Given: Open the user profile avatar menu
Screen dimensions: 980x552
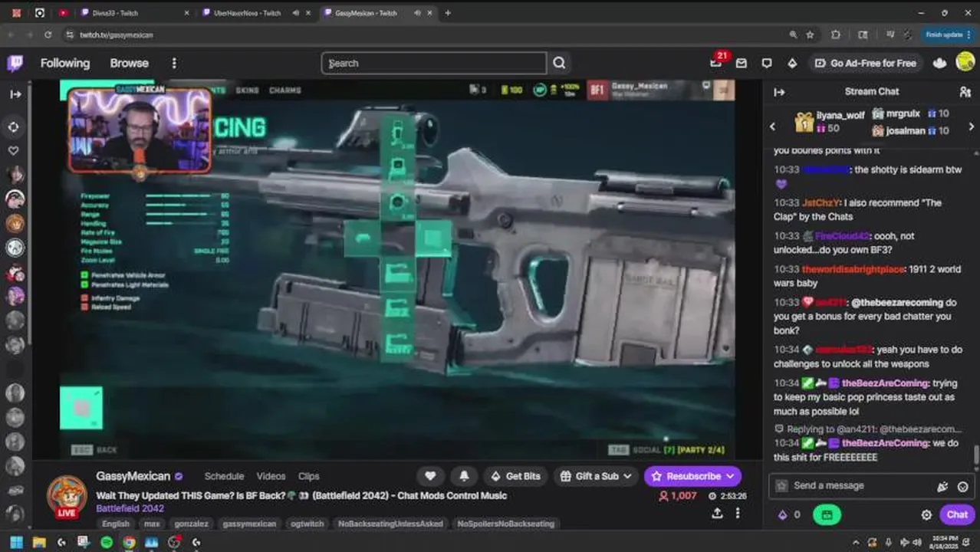Looking at the screenshot, I should tap(965, 63).
